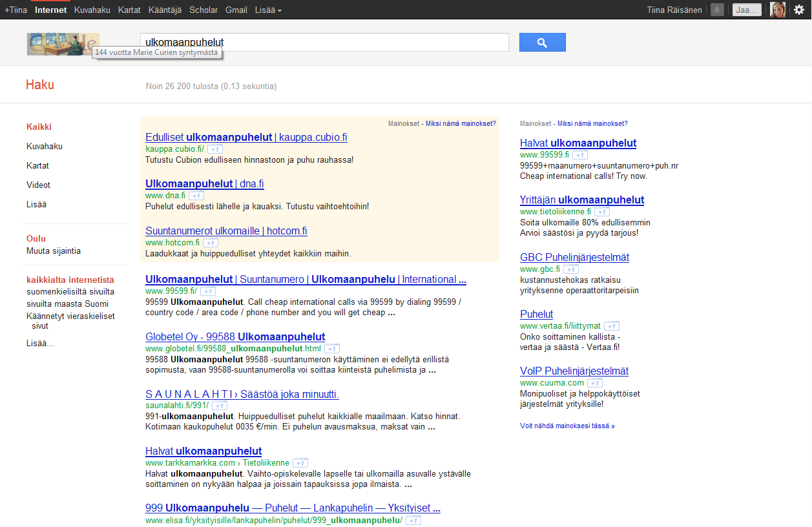Click the blue magnifier search button
The width and height of the screenshot is (812, 527).
[542, 43]
